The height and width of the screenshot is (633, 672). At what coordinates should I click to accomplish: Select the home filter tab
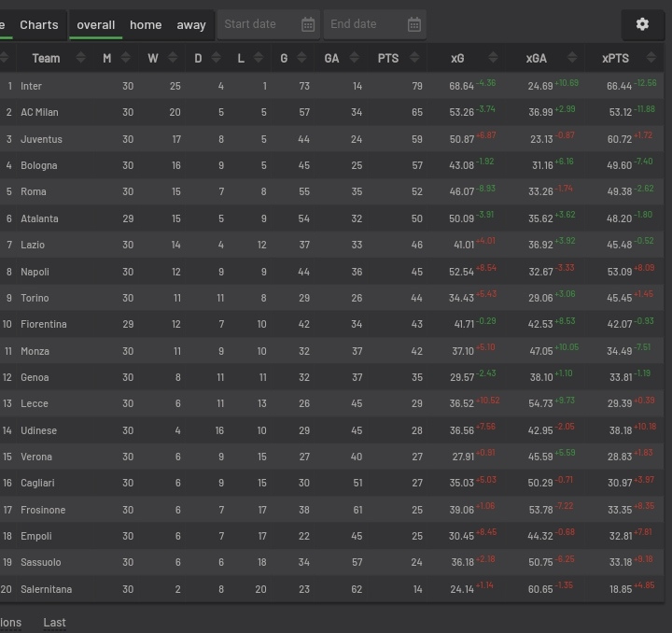(146, 25)
